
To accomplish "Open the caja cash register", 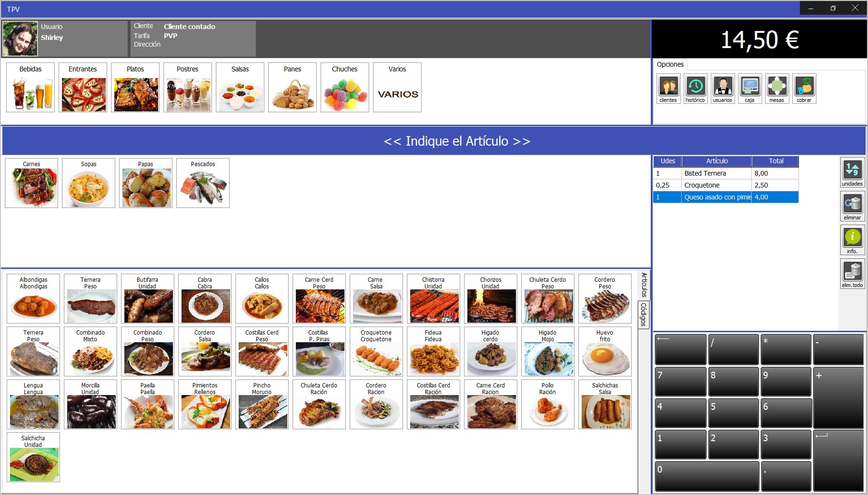I will tap(749, 88).
